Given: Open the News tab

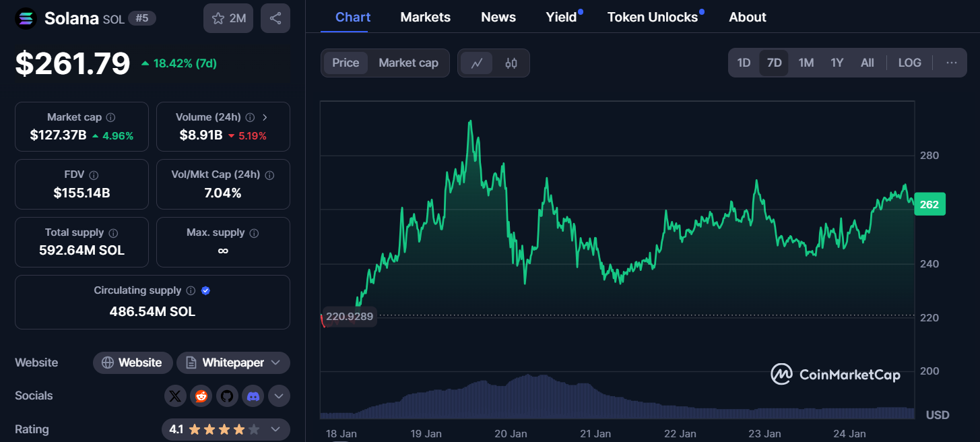Looking at the screenshot, I should click(498, 17).
